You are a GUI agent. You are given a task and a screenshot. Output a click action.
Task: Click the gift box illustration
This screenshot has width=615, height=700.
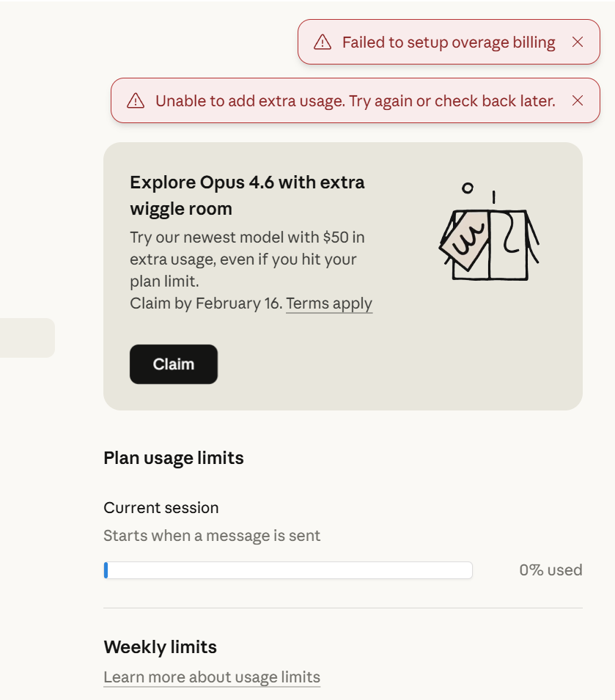pyautogui.click(x=489, y=232)
